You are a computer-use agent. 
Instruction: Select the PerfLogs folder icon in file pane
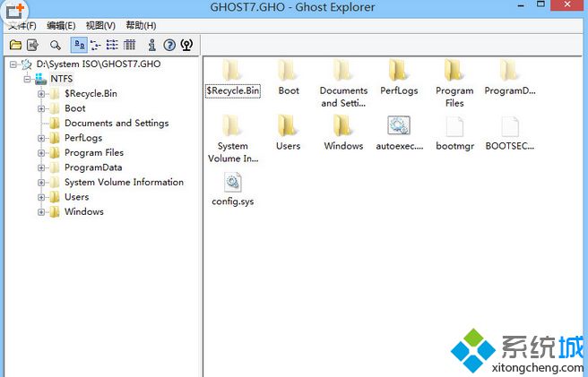pyautogui.click(x=399, y=71)
